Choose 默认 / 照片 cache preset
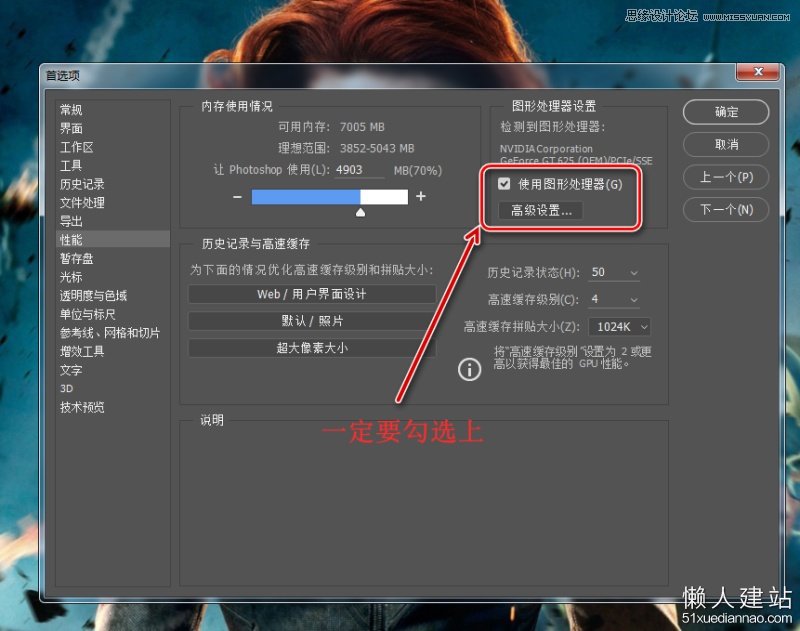The image size is (800, 631). coord(312,321)
